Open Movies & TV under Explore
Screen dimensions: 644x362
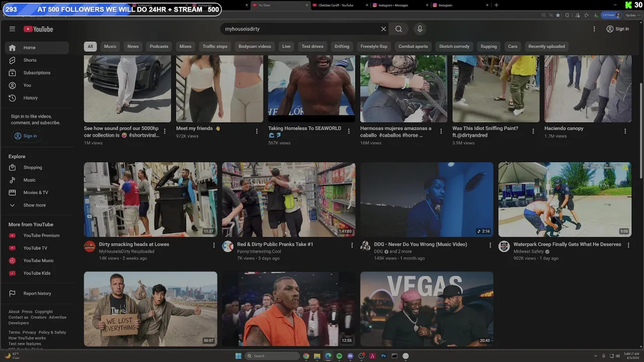(x=37, y=193)
